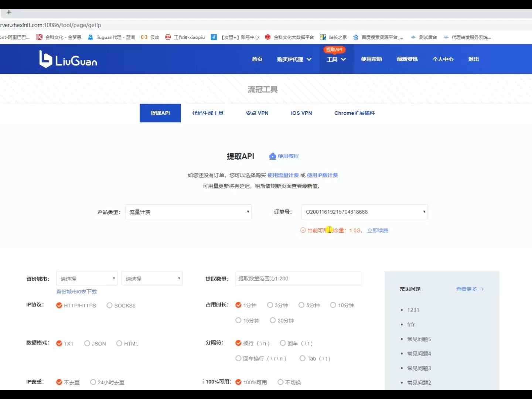Select the HTTP/HTTPS protocol option
532x399 pixels.
coord(76,306)
